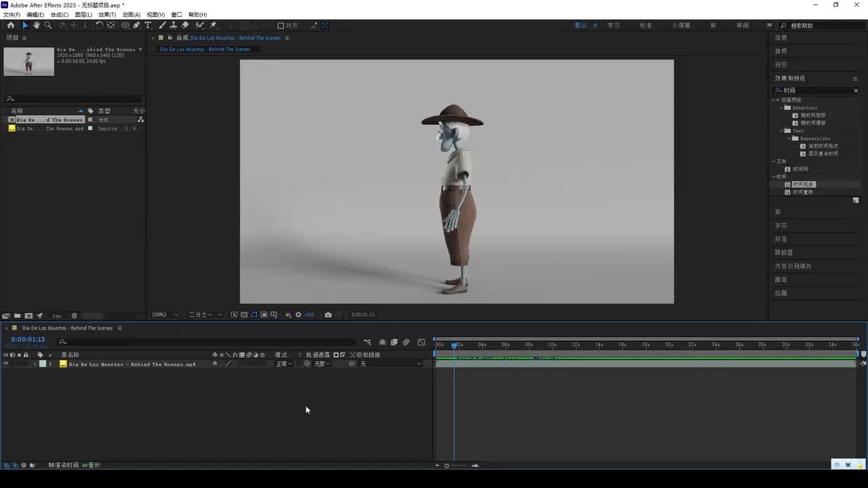Viewport: 868px width, 488px height.
Task: Toggle the layer's shy switch
Action: point(215,364)
